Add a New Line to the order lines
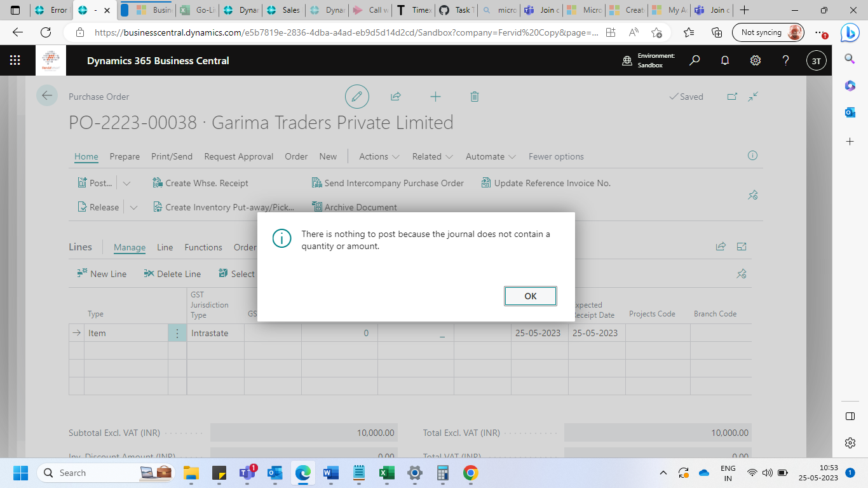 [106, 273]
